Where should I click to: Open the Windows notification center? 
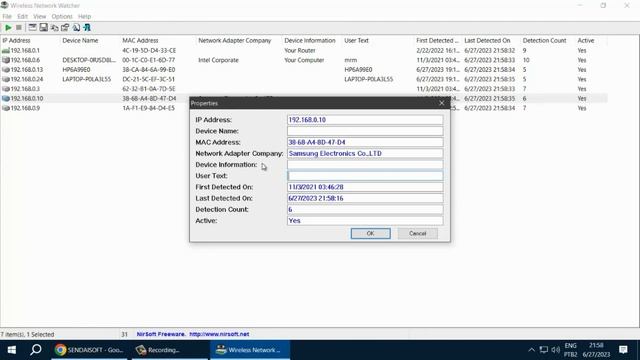tap(623, 350)
